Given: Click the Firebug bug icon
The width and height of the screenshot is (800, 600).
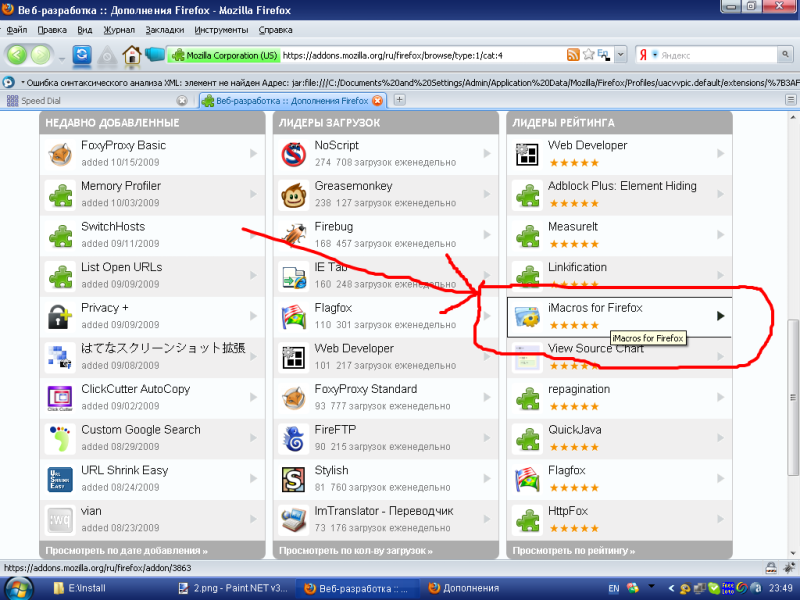Looking at the screenshot, I should pos(294,235).
